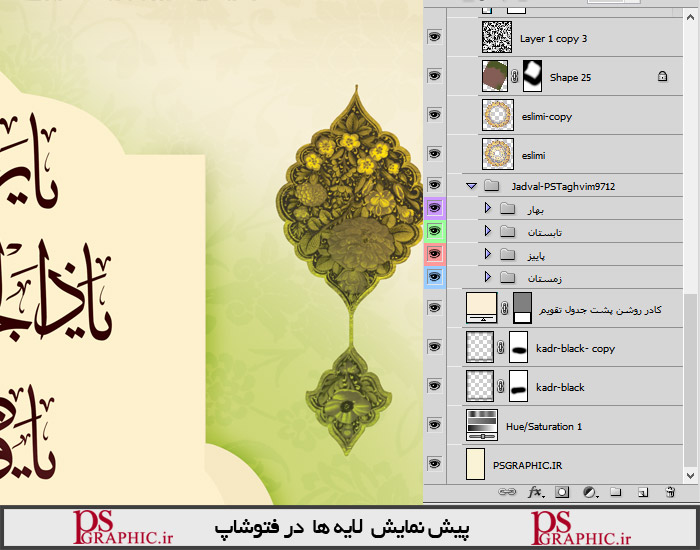Click the layers panel scroll down arrow
This screenshot has height=550, width=700.
[690, 474]
